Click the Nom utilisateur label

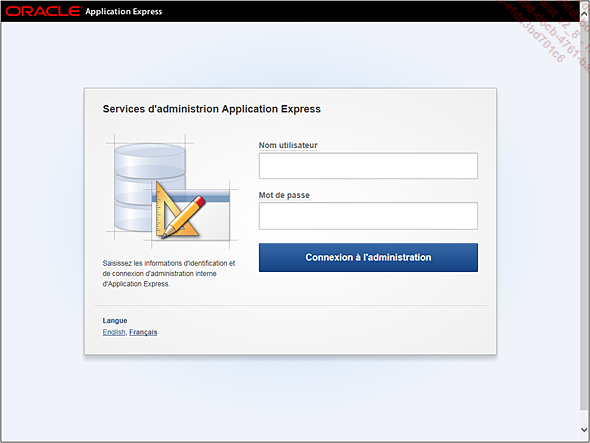pyautogui.click(x=288, y=145)
